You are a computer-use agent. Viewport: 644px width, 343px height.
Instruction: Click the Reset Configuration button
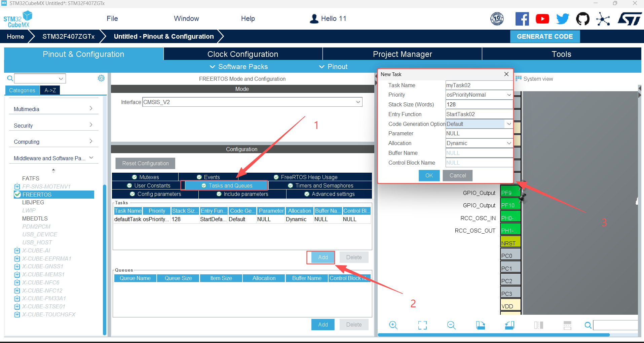(x=145, y=163)
